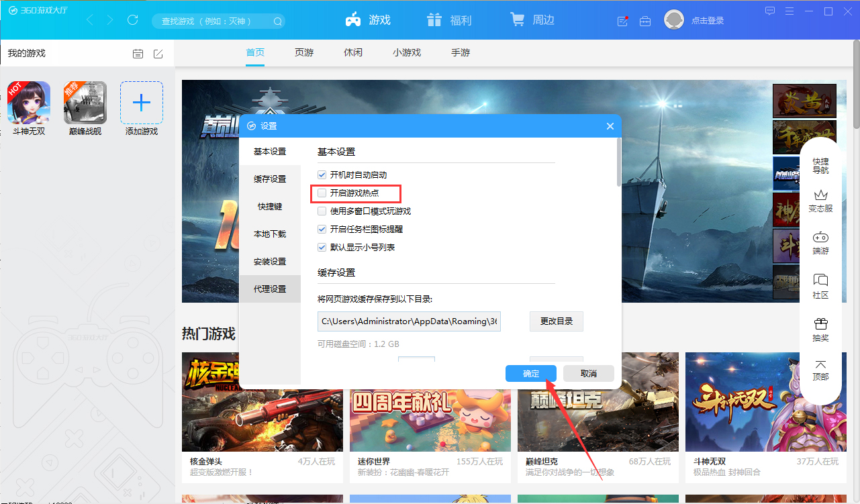
Task: Open the message notification icon near login avatar
Action: pyautogui.click(x=622, y=21)
